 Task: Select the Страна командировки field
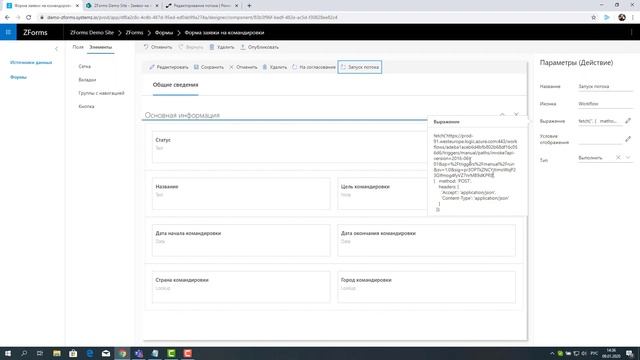tap(241, 287)
